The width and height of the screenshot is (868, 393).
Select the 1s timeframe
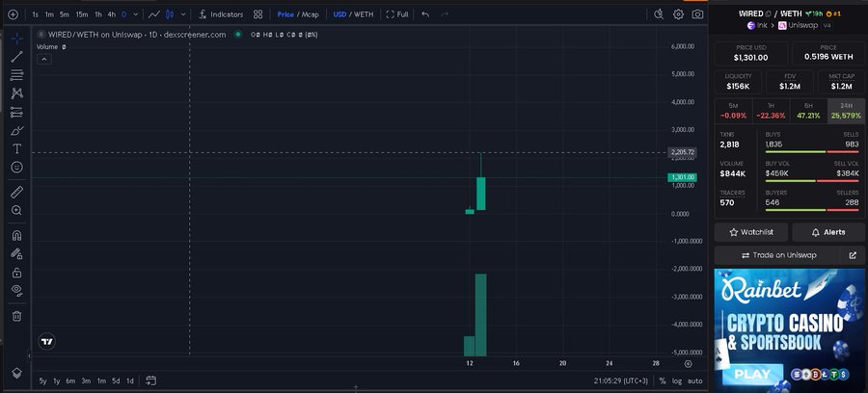click(36, 14)
